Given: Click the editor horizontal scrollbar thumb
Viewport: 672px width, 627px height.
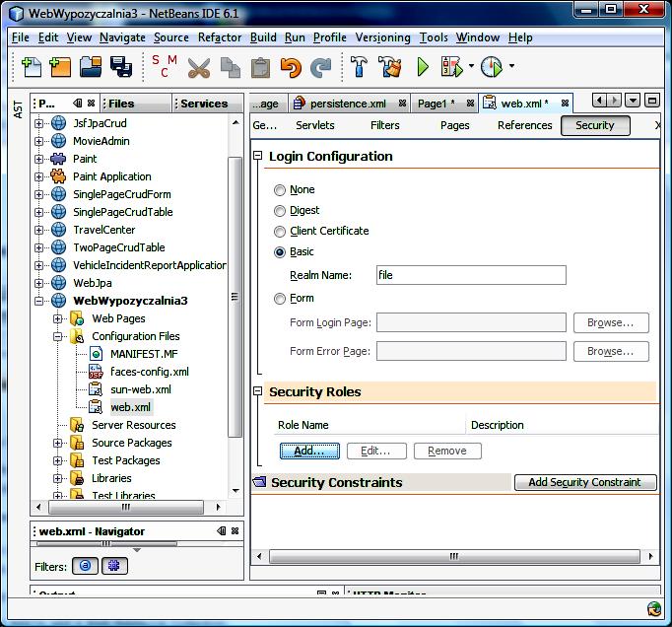Looking at the screenshot, I should 454,556.
